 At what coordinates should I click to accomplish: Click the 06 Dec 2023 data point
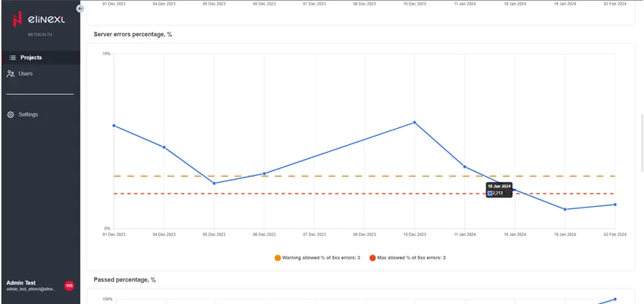click(264, 174)
